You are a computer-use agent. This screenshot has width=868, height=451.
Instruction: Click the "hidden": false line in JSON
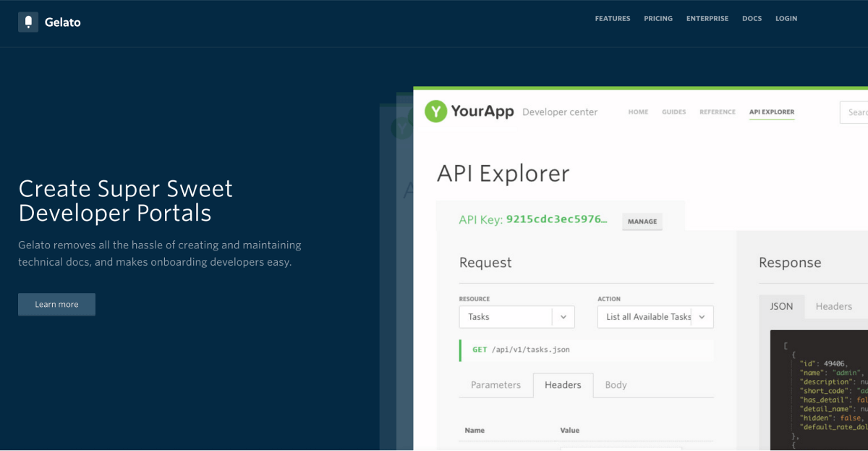point(831,418)
